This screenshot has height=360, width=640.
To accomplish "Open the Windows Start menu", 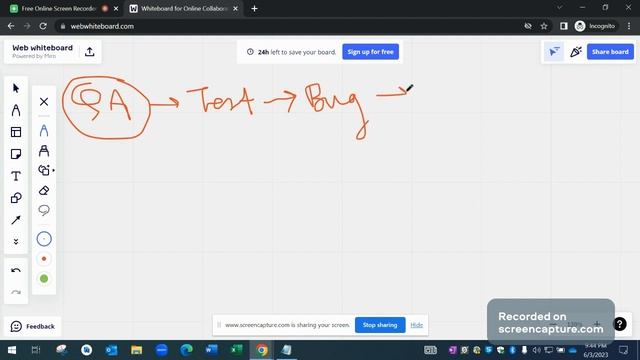I will 12,350.
